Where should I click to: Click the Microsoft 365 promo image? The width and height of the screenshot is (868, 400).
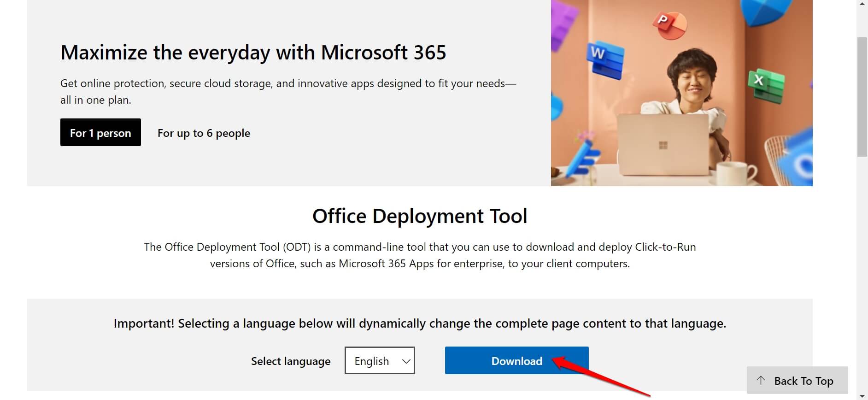pos(681,93)
